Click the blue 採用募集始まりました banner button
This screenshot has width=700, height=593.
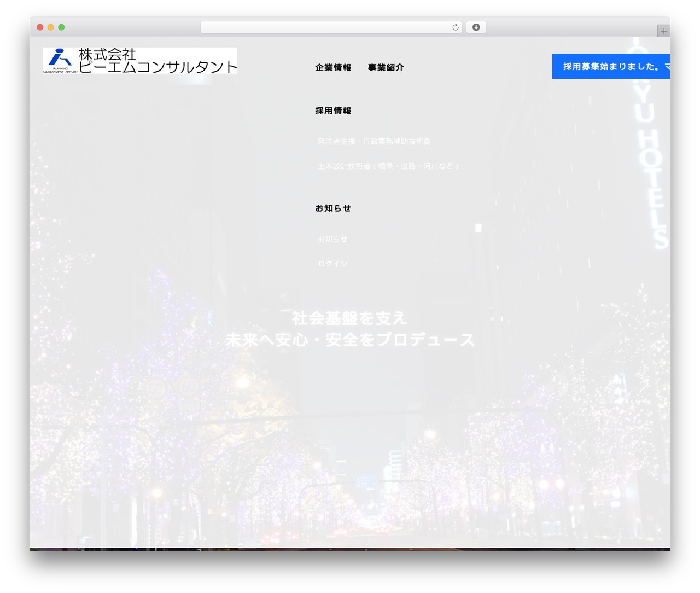point(611,66)
